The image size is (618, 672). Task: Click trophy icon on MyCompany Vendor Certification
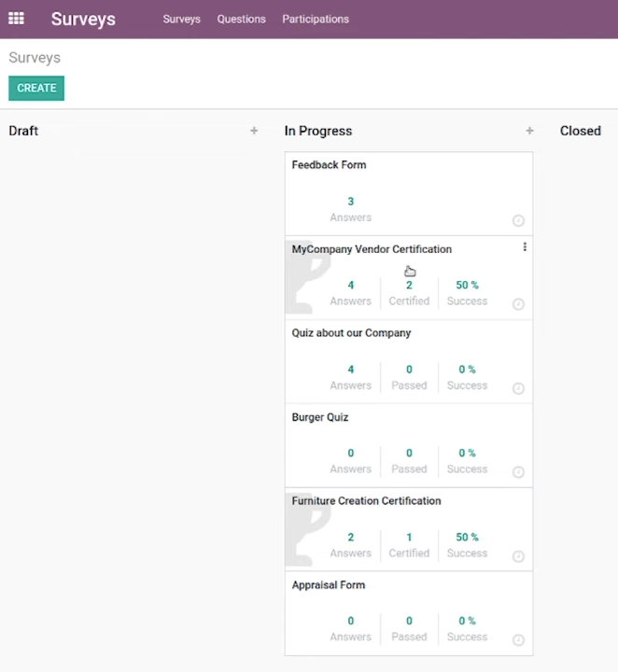tap(307, 277)
